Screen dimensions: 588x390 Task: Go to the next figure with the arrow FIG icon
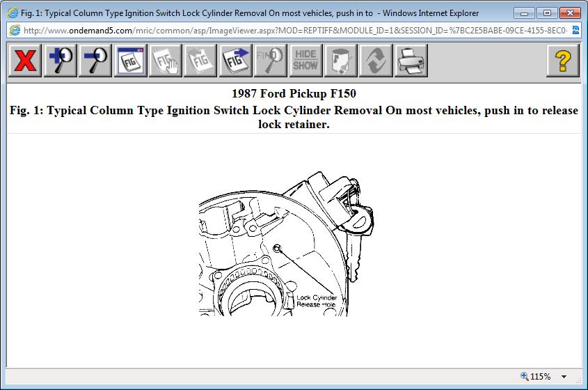[235, 61]
